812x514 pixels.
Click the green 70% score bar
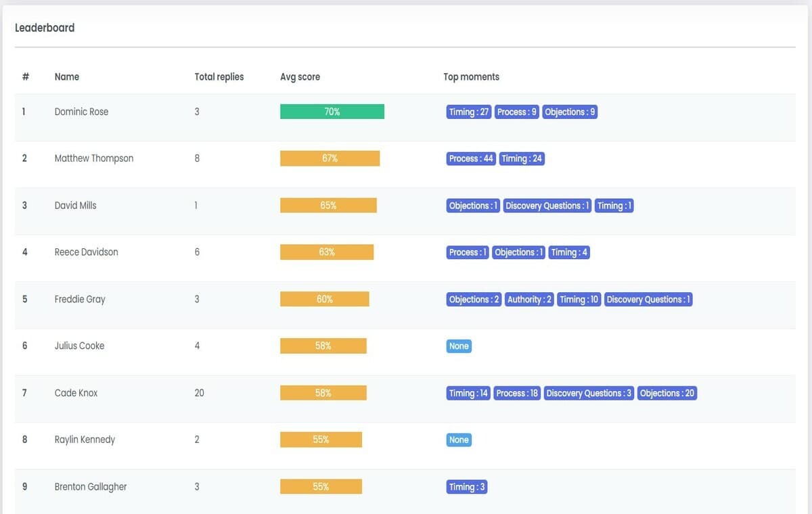pos(332,112)
